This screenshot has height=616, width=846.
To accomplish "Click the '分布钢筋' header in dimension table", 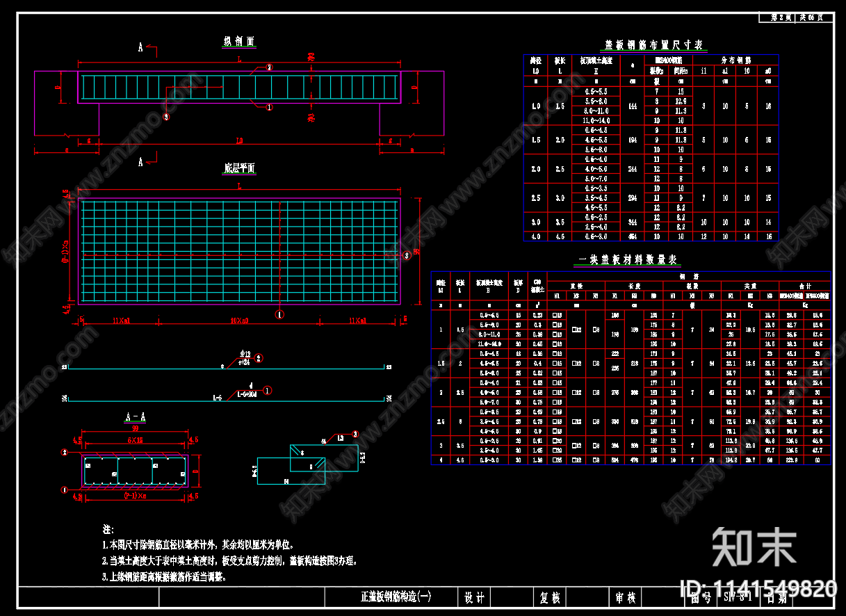I will pos(736,60).
